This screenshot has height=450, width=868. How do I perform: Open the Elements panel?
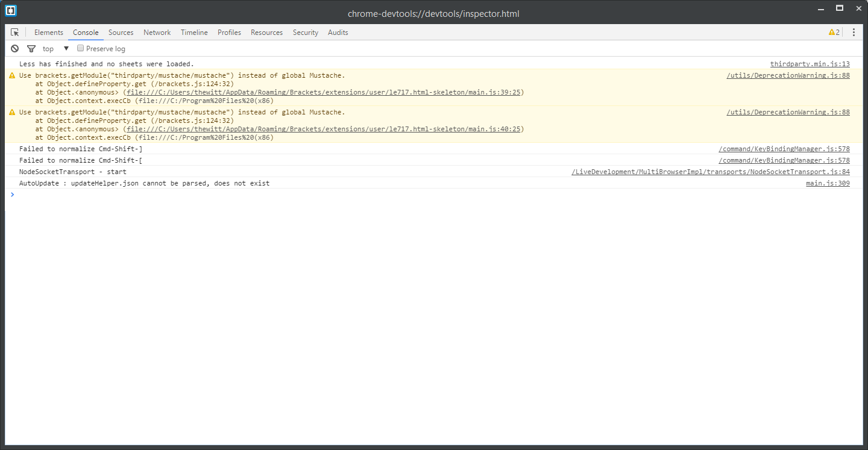(48, 33)
